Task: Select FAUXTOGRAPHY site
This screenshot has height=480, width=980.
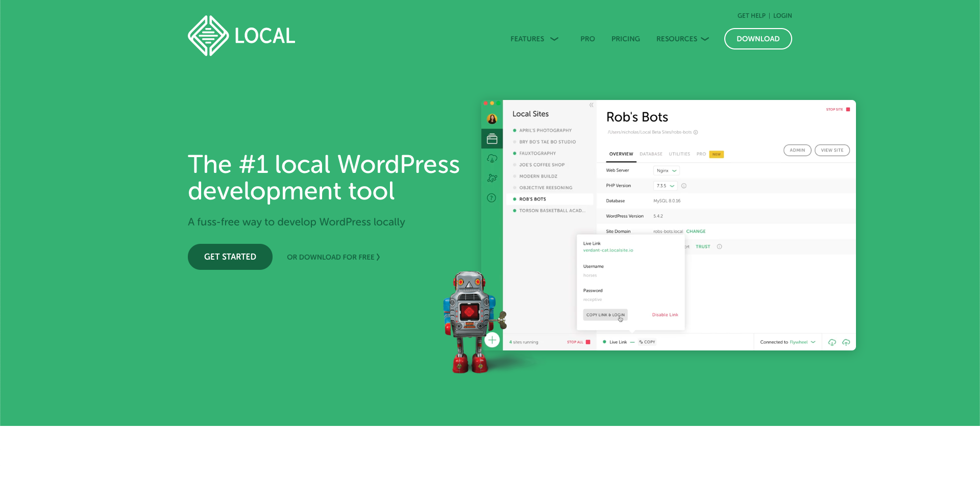Action: 537,154
